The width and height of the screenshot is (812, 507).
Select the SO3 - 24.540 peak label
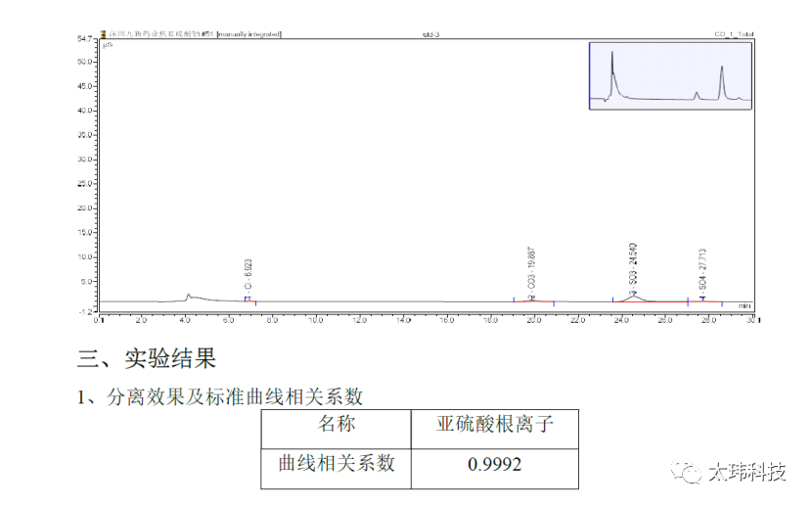coord(633,265)
